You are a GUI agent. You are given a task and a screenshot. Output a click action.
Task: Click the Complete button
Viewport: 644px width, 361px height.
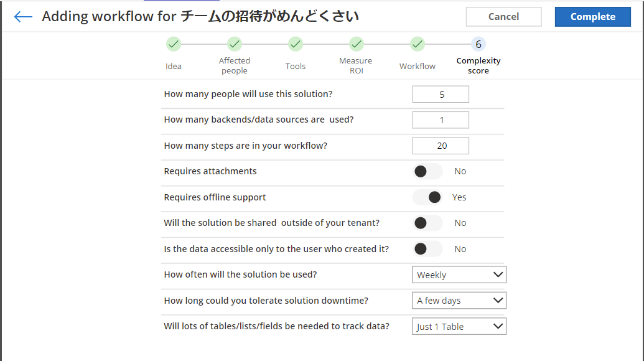click(x=592, y=17)
